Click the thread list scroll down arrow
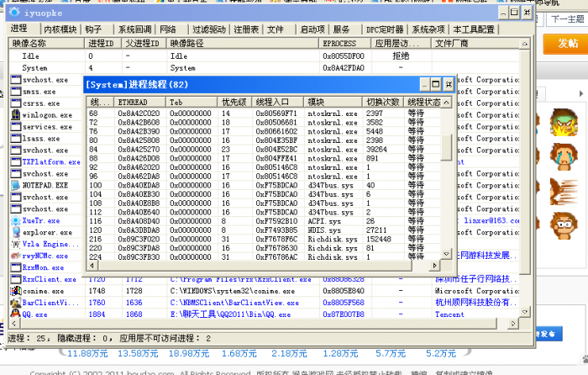588x375 pixels. coord(446,254)
